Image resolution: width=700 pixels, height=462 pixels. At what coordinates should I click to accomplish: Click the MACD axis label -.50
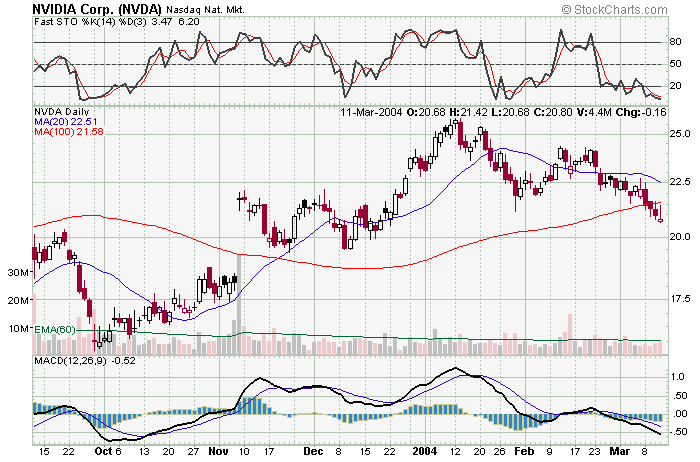(677, 432)
